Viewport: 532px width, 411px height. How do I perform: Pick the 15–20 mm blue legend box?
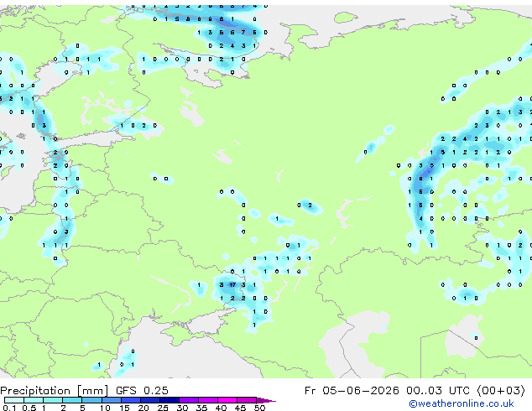[131, 400]
